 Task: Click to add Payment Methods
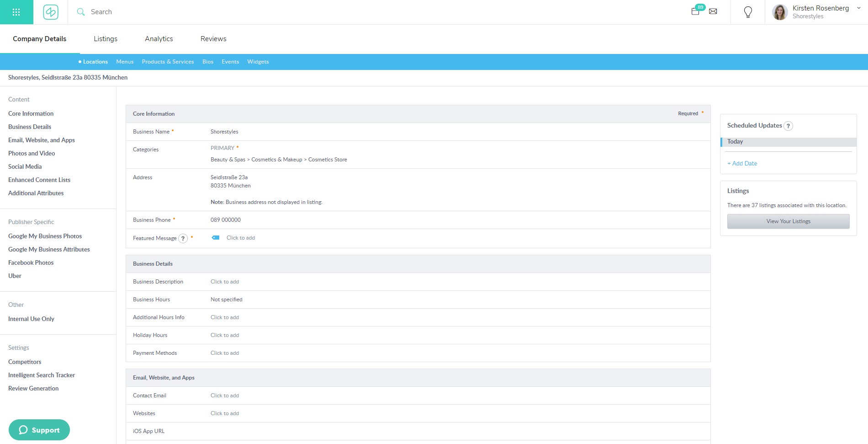click(x=225, y=353)
